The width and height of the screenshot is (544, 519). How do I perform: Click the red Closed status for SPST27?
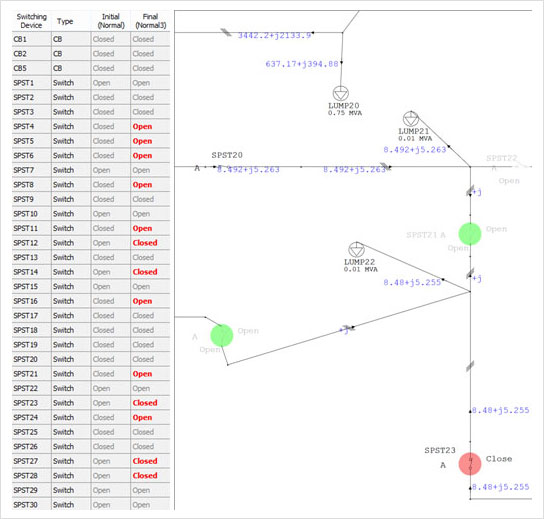(145, 461)
